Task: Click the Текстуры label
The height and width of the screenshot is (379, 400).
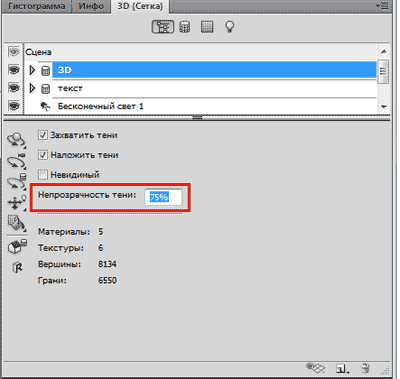Action: tap(61, 248)
